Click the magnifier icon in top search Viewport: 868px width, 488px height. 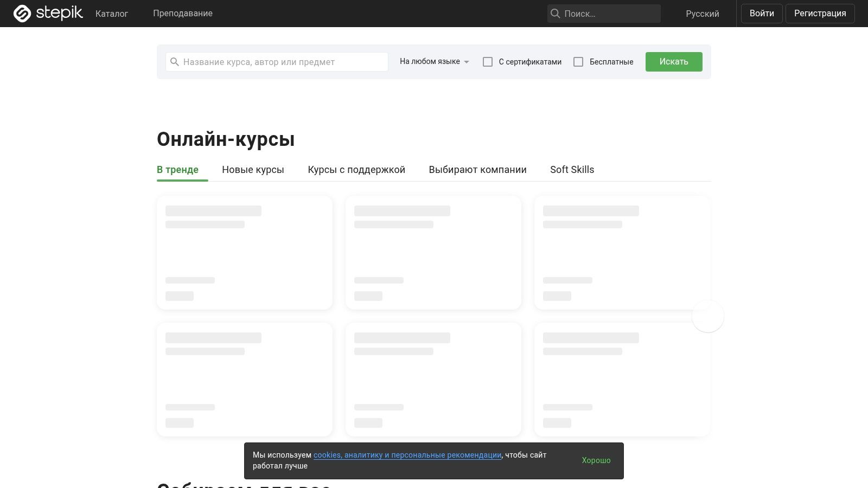[555, 14]
